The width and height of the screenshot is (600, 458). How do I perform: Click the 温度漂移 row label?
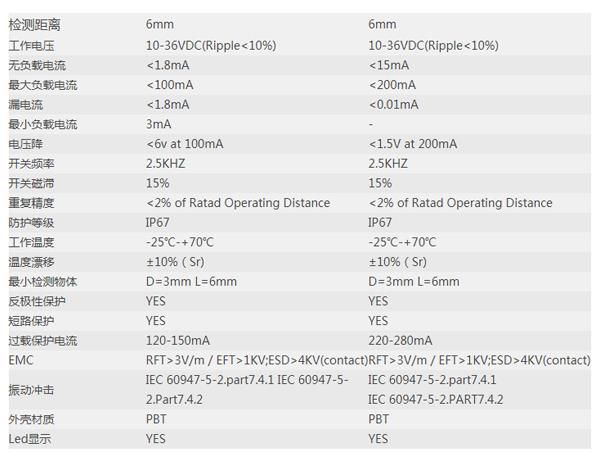tap(31, 262)
